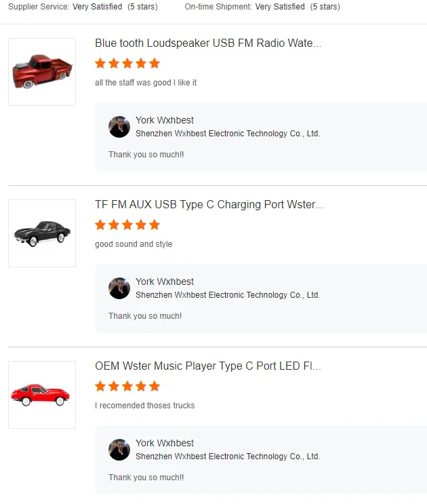
Task: Open Shenzhen Wxhbest Electronic Technology link in second reply
Action: tap(228, 295)
